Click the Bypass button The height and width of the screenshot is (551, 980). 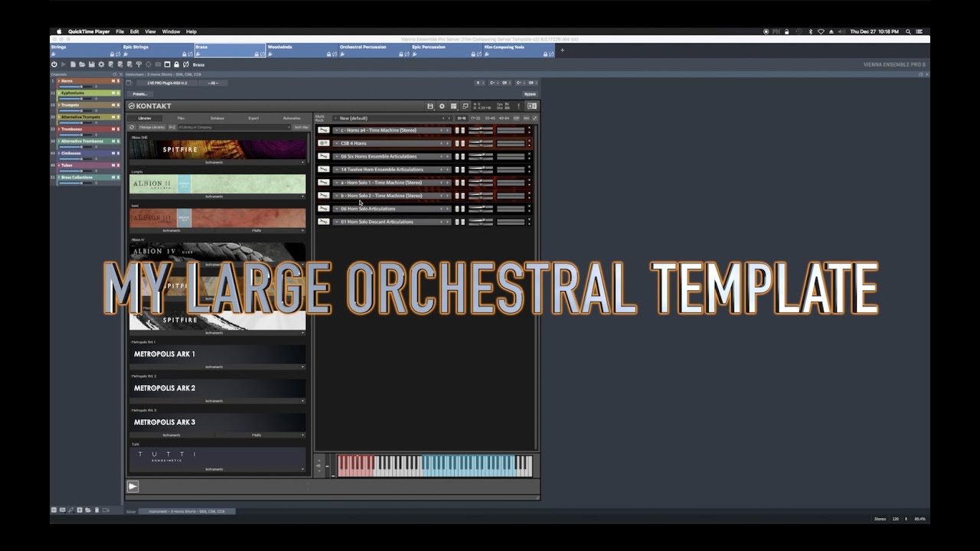click(530, 94)
